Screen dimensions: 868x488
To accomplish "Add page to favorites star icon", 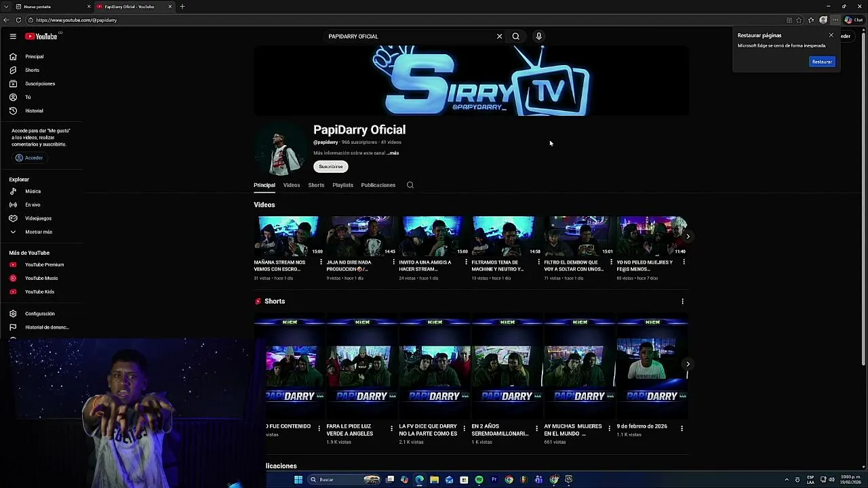I will pyautogui.click(x=799, y=20).
